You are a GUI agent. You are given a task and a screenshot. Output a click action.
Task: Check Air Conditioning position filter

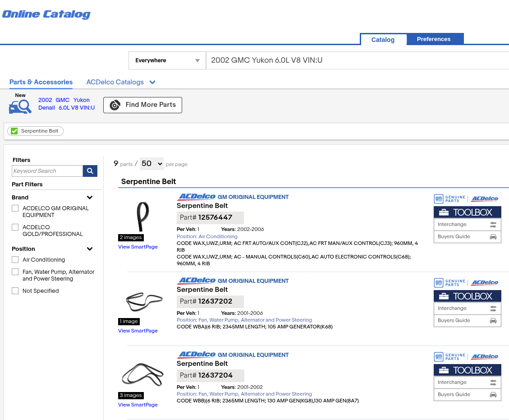(15, 259)
